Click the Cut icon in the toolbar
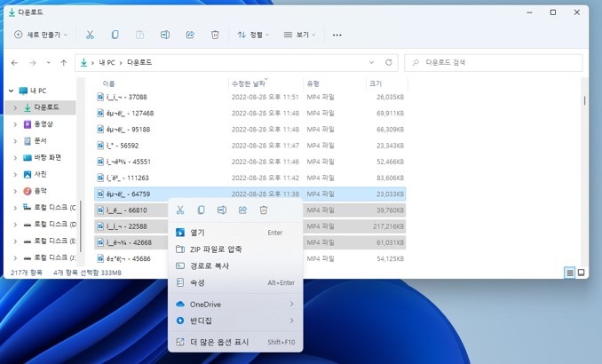The image size is (602, 364). (x=90, y=35)
